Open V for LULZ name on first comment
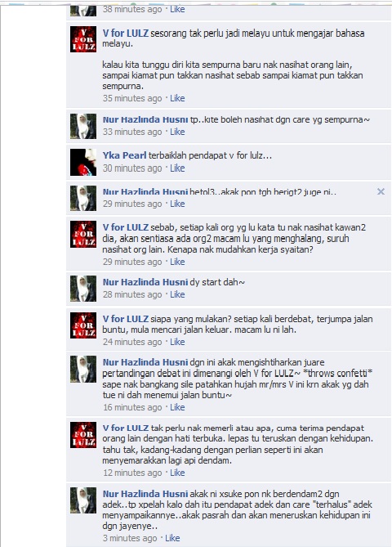This screenshot has height=547, width=392. click(x=126, y=34)
